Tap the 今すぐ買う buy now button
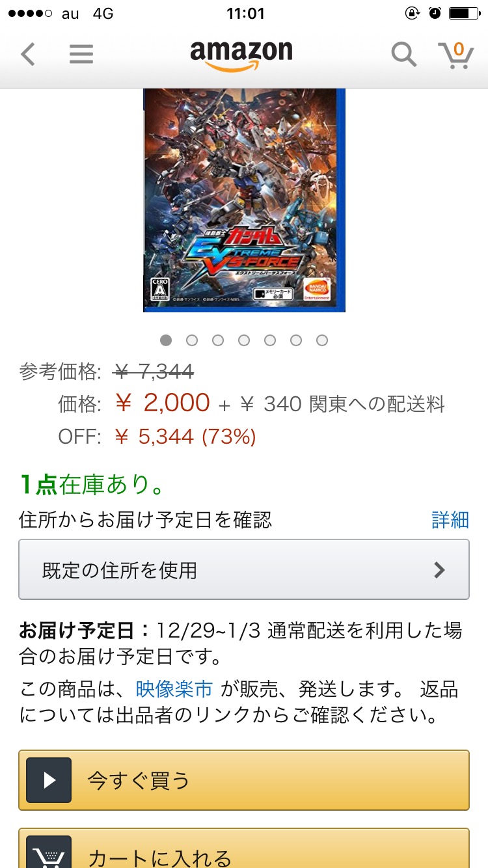Viewport: 488px width, 868px height. point(244,780)
